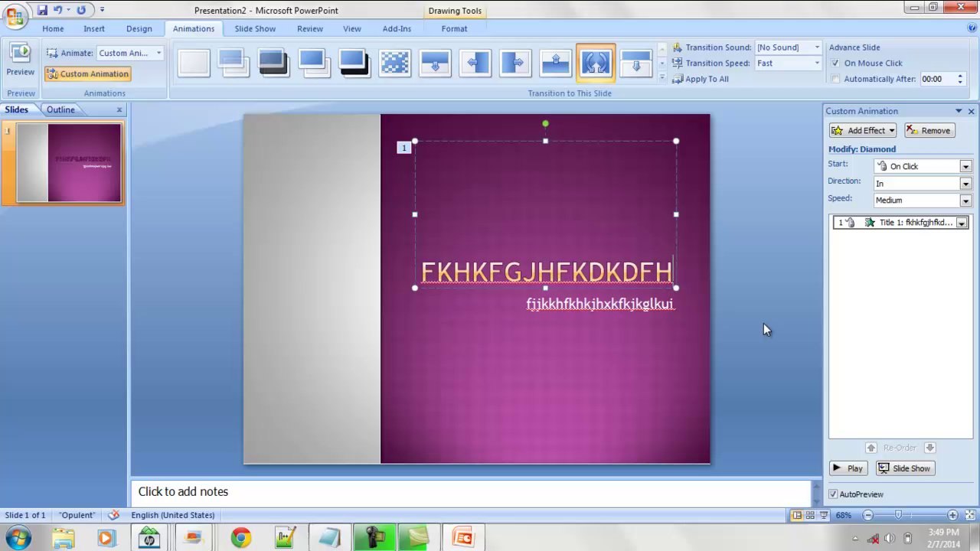Start Slide Show view from status bar
This screenshot has height=551, width=980.
823,516
